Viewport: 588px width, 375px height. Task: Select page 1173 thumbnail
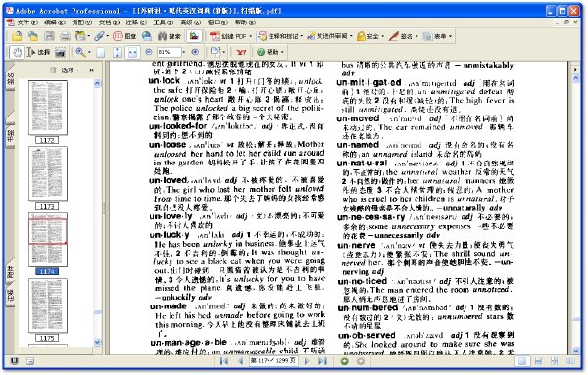[48, 173]
